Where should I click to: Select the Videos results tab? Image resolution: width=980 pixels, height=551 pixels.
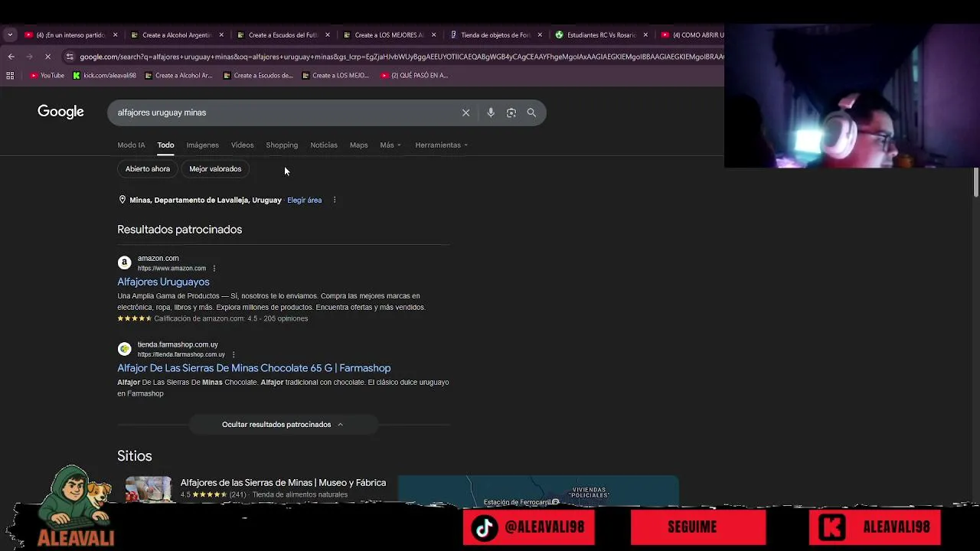click(x=242, y=145)
